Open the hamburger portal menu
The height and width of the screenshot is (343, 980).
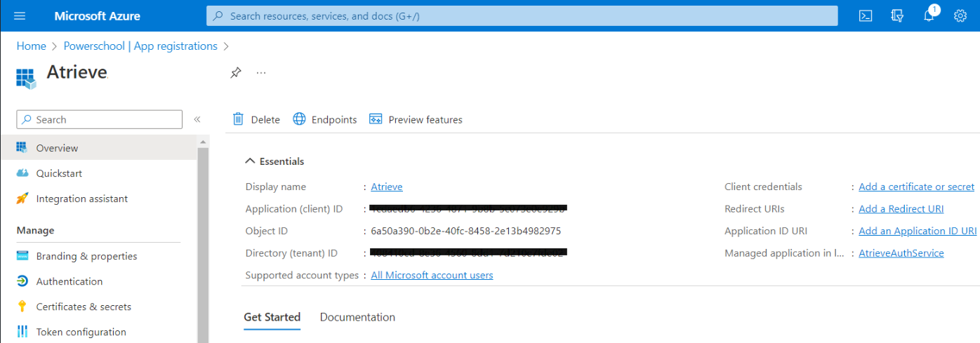pos(20,15)
